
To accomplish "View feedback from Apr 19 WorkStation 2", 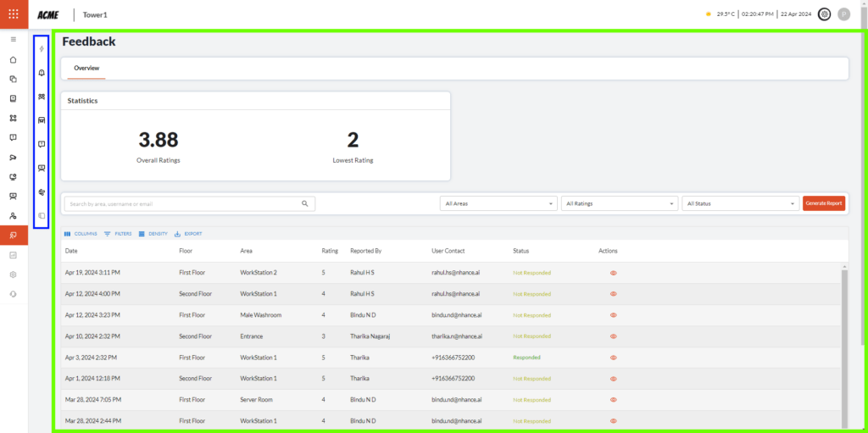I will pyautogui.click(x=613, y=273).
